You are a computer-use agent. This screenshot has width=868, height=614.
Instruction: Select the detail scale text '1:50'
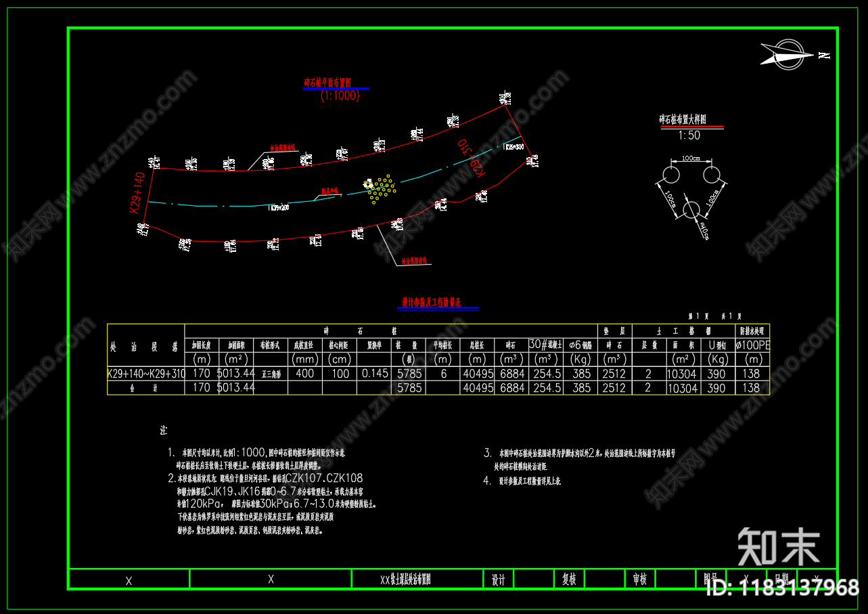click(x=689, y=135)
